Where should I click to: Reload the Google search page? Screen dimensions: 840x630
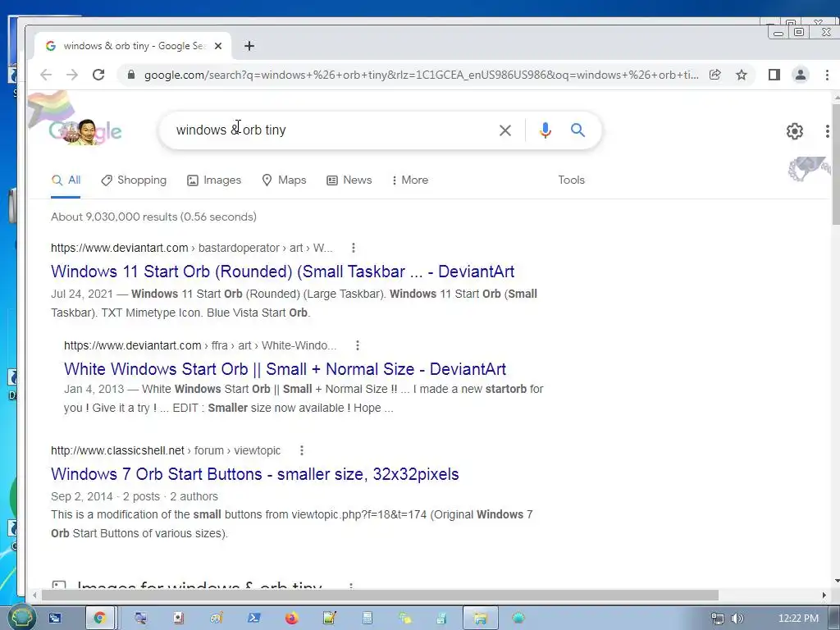point(98,75)
